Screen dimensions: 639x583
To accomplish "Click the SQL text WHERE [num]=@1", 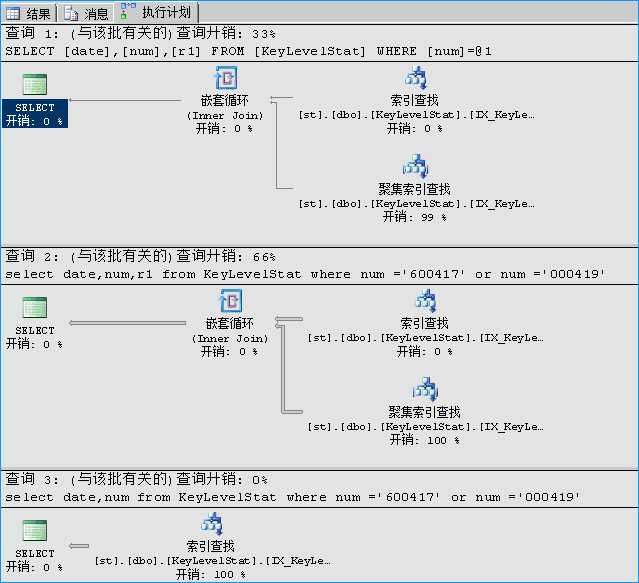I will (434, 51).
